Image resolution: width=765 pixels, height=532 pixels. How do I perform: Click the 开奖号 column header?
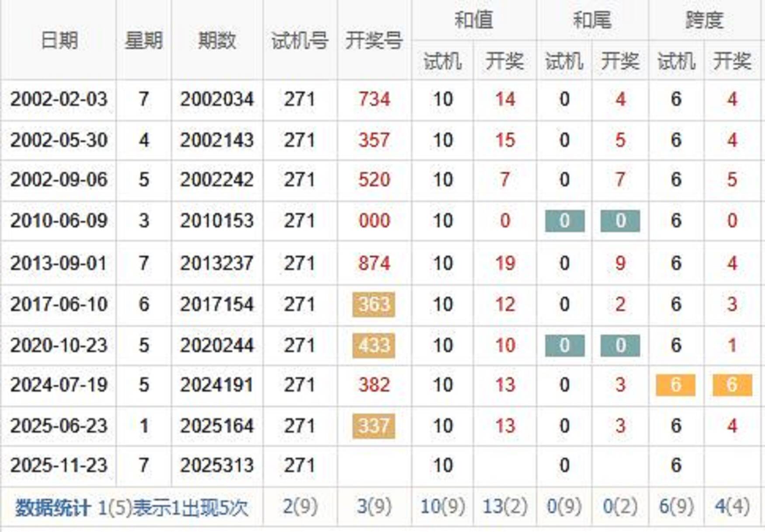pos(374,41)
